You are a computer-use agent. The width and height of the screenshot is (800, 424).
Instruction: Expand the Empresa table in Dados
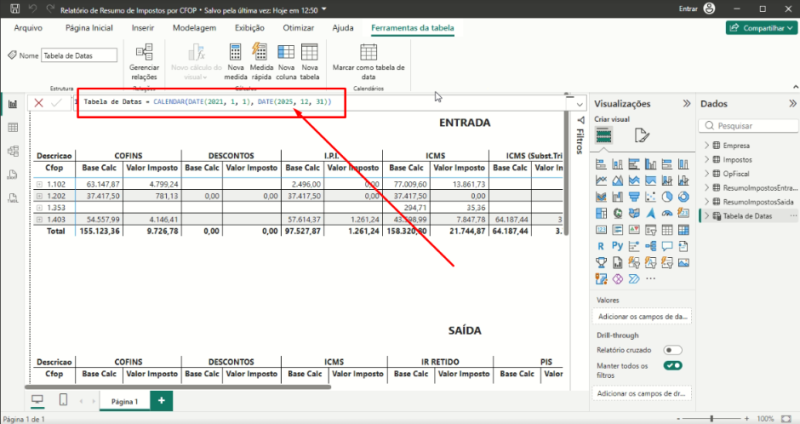[707, 145]
